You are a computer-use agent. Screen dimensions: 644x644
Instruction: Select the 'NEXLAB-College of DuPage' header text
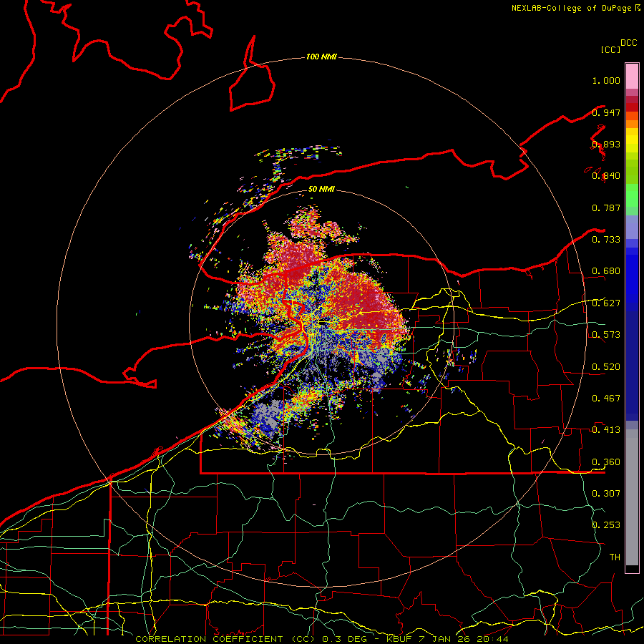[572, 8]
